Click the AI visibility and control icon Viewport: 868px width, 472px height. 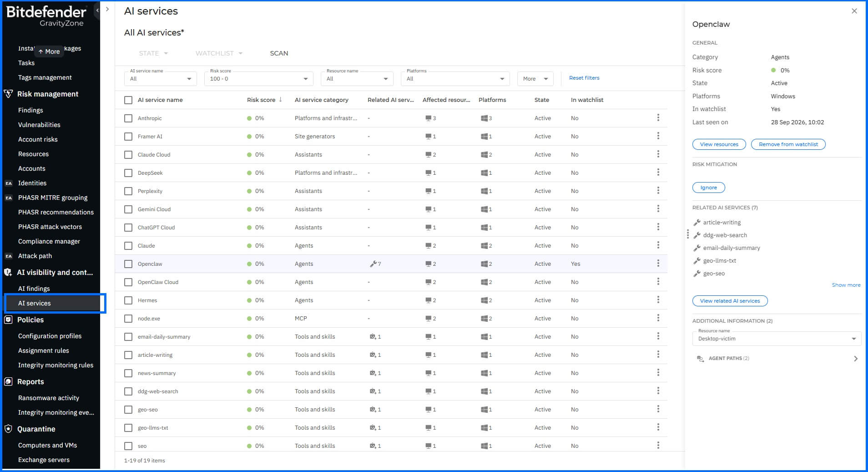[x=8, y=272]
